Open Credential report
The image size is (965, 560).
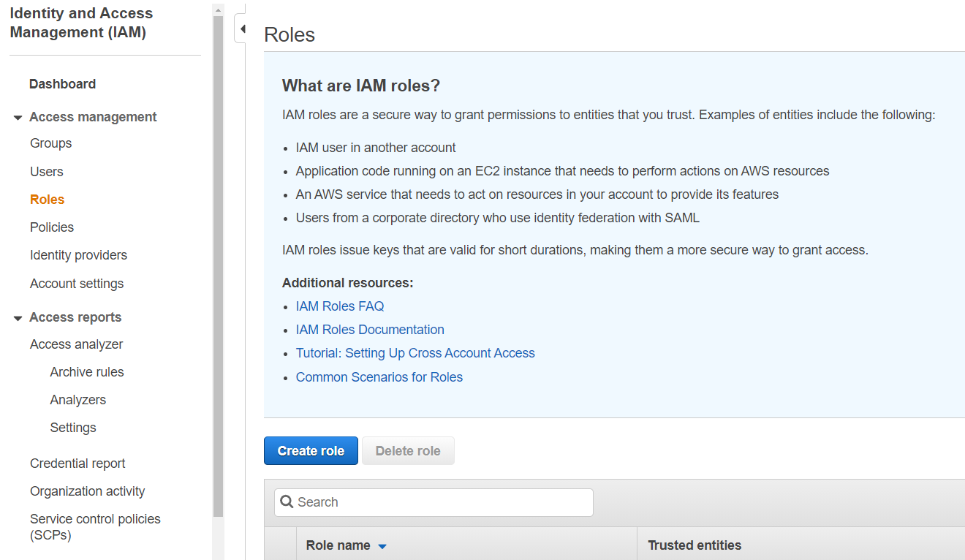point(77,463)
